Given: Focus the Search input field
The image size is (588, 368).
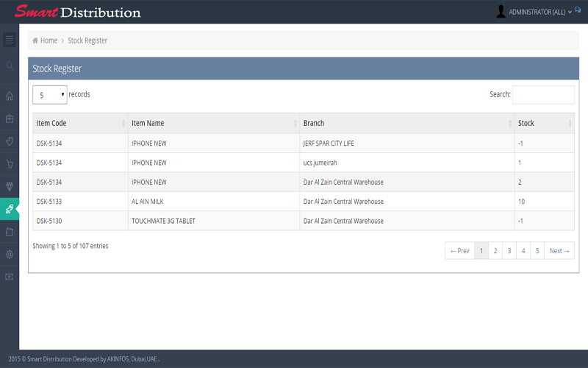Looking at the screenshot, I should pyautogui.click(x=543, y=95).
